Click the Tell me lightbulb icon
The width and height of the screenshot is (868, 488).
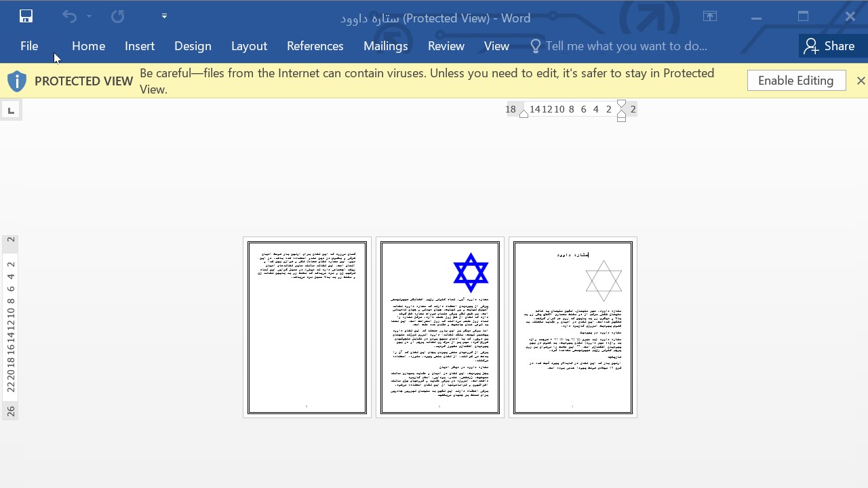click(x=536, y=46)
